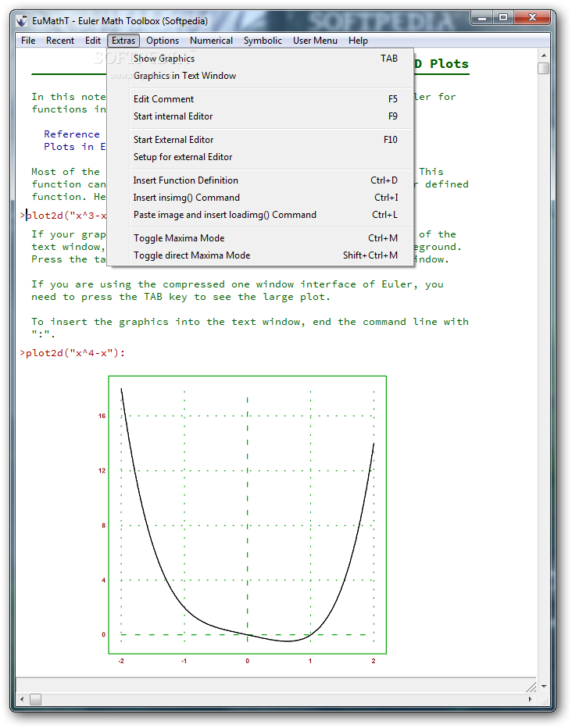Click the horizontal scrollbar thumb
The height and width of the screenshot is (728, 572).
coord(35,699)
